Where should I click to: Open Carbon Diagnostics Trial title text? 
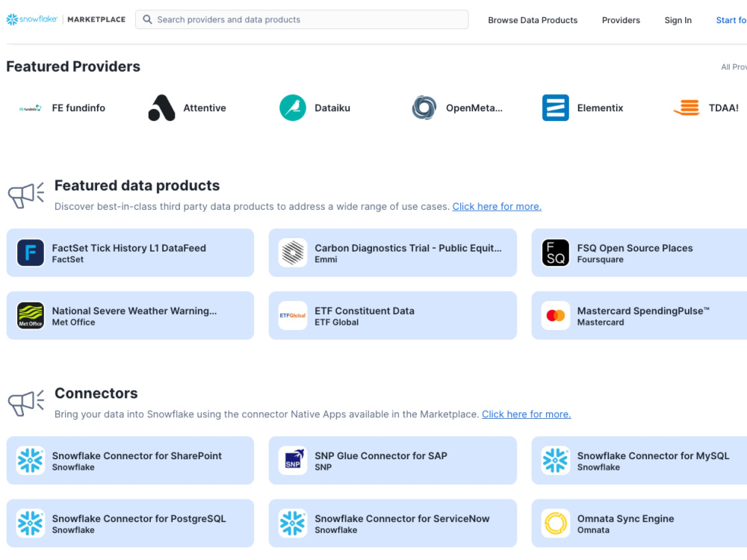pyautogui.click(x=408, y=248)
